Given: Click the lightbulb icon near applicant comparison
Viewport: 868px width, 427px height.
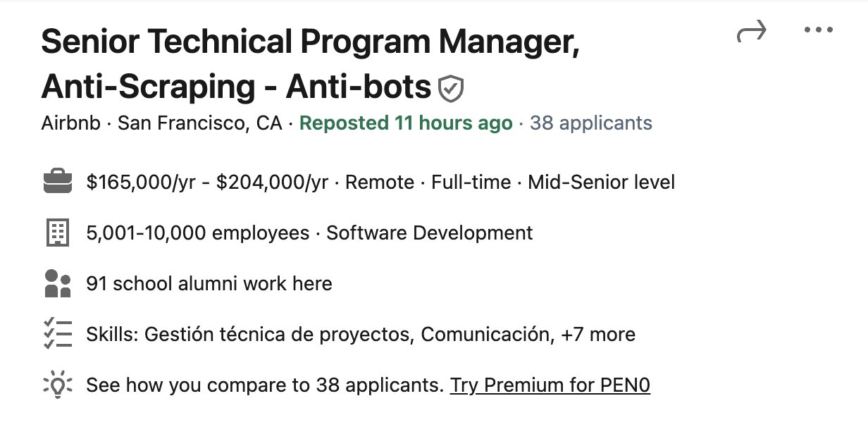Looking at the screenshot, I should coord(58,385).
